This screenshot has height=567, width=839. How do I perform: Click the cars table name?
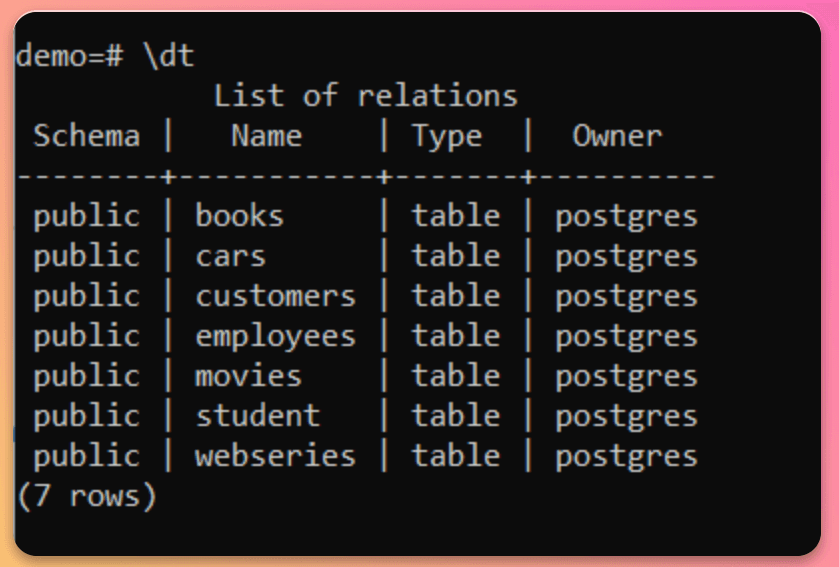[x=230, y=256]
